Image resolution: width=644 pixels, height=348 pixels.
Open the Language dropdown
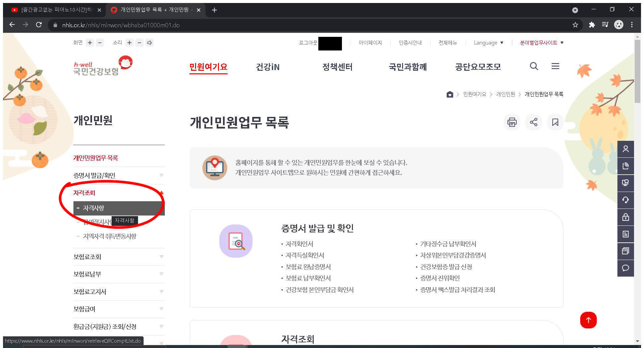click(488, 43)
